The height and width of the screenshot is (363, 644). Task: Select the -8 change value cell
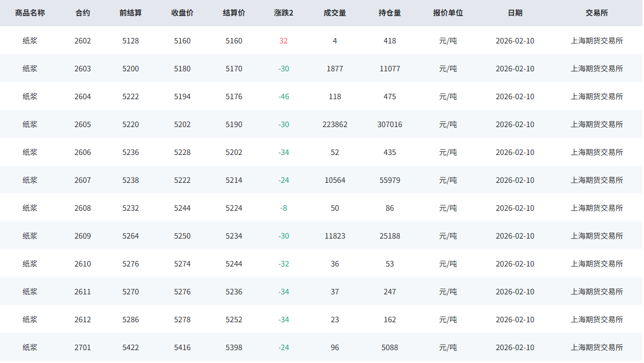(283, 208)
